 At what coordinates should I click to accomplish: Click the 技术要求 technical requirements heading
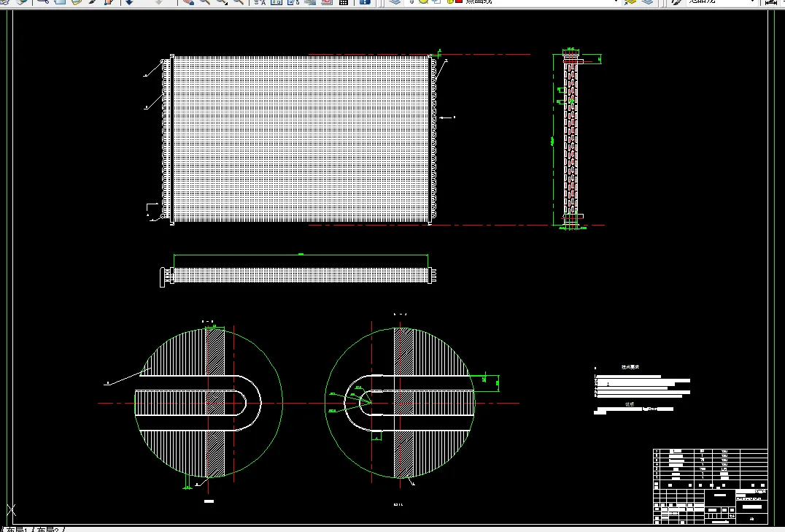click(630, 367)
